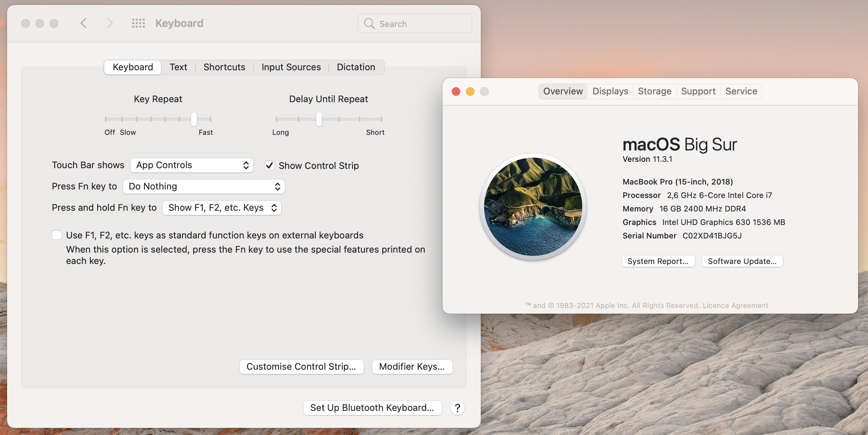Click the Key Repeat slider handle

pos(194,119)
